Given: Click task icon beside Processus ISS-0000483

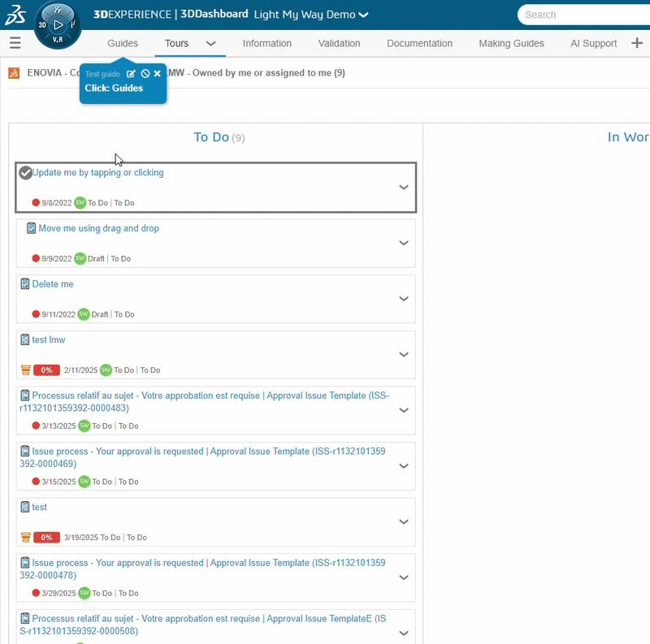Looking at the screenshot, I should [x=25, y=395].
